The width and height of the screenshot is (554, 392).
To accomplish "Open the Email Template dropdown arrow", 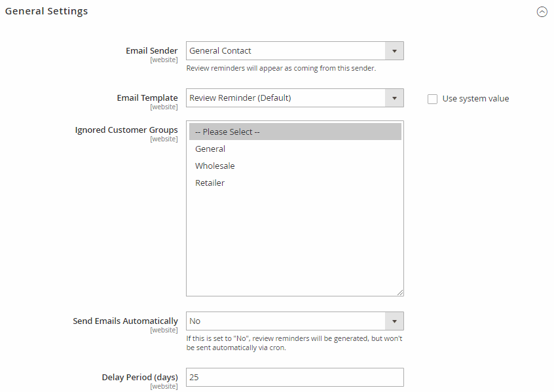I will [394, 98].
